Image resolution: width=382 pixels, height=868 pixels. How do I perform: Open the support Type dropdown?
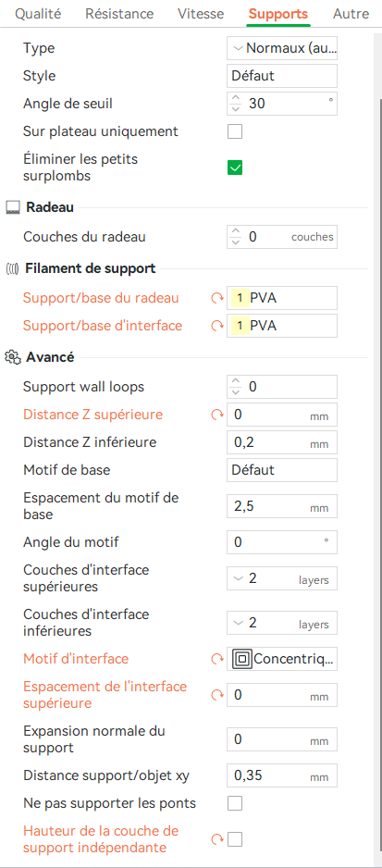[x=282, y=48]
